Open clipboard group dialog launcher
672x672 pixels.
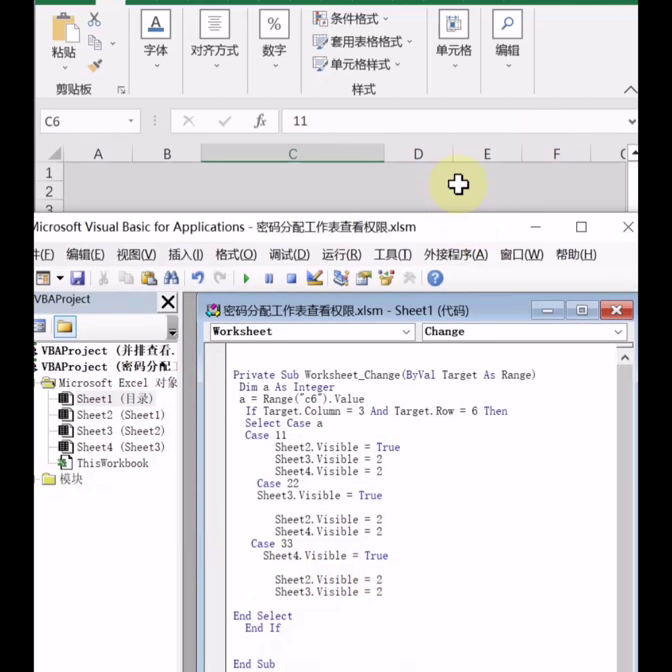[x=121, y=90]
